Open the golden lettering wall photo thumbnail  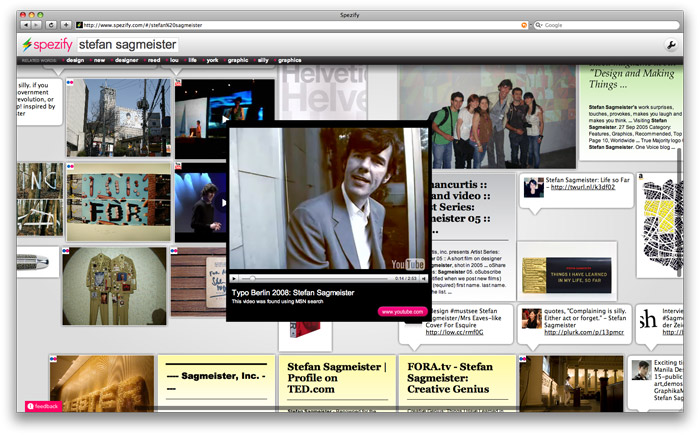coord(102,383)
